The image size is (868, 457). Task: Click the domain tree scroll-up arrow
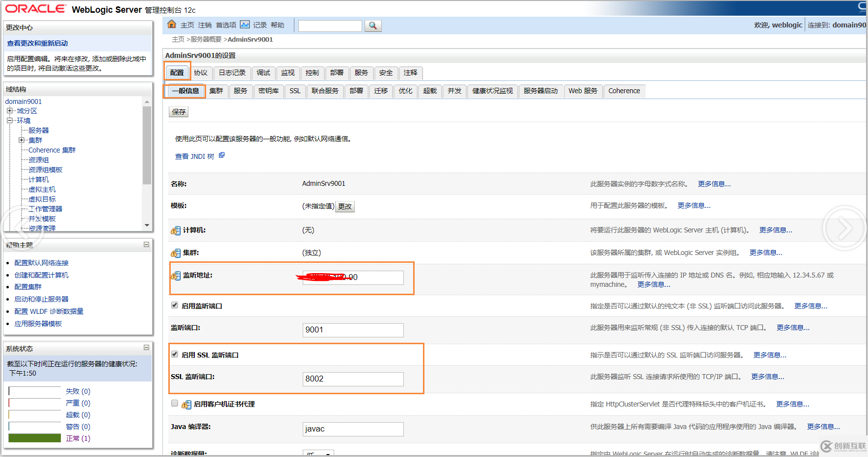pyautogui.click(x=147, y=102)
